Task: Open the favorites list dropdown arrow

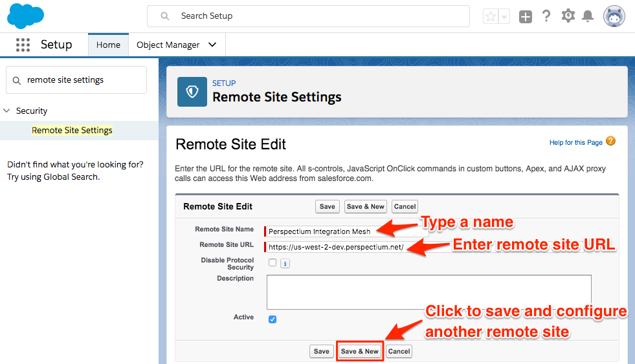Action: click(x=504, y=17)
